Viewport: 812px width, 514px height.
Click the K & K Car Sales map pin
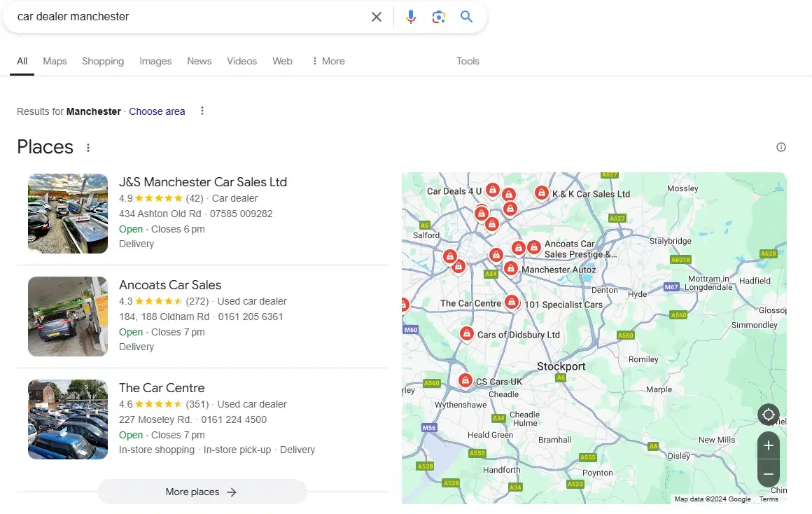pos(541,193)
